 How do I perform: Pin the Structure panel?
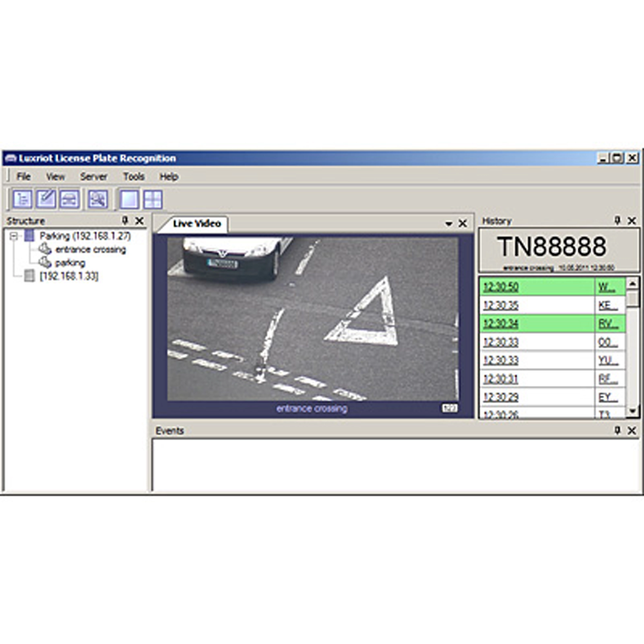(x=125, y=220)
